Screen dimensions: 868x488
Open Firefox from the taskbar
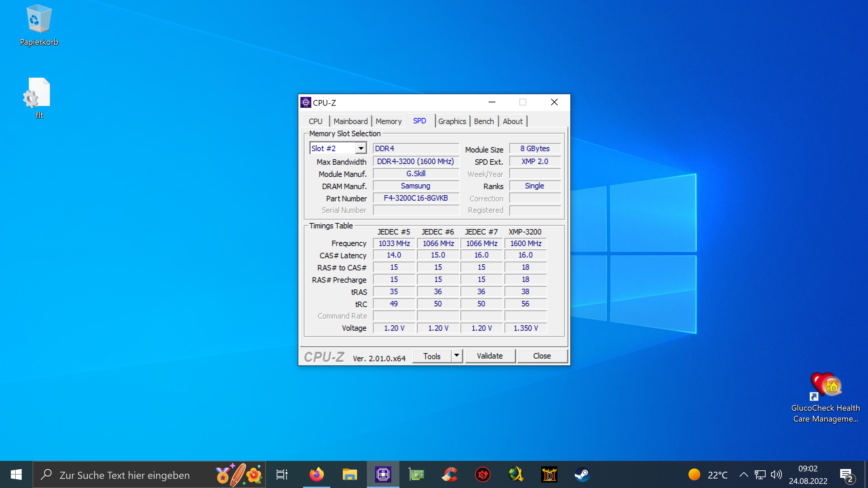pos(316,474)
